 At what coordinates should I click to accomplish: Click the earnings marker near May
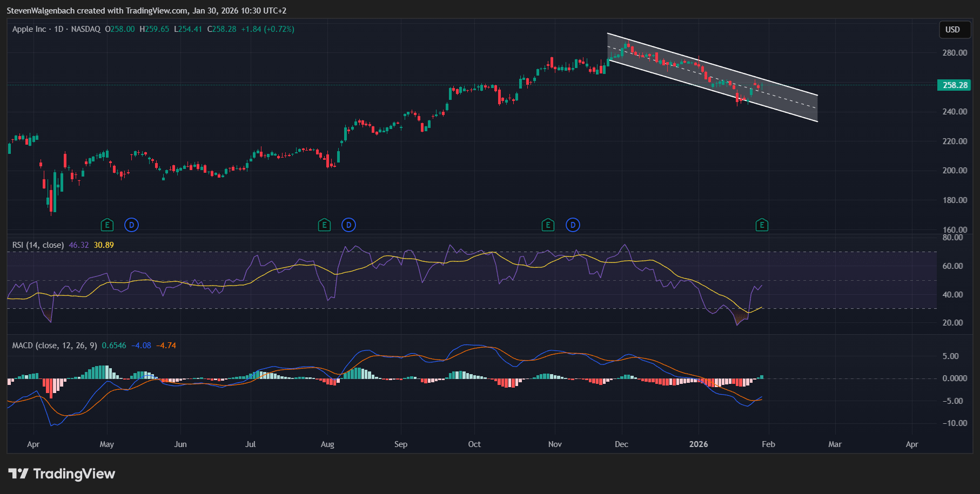point(107,225)
